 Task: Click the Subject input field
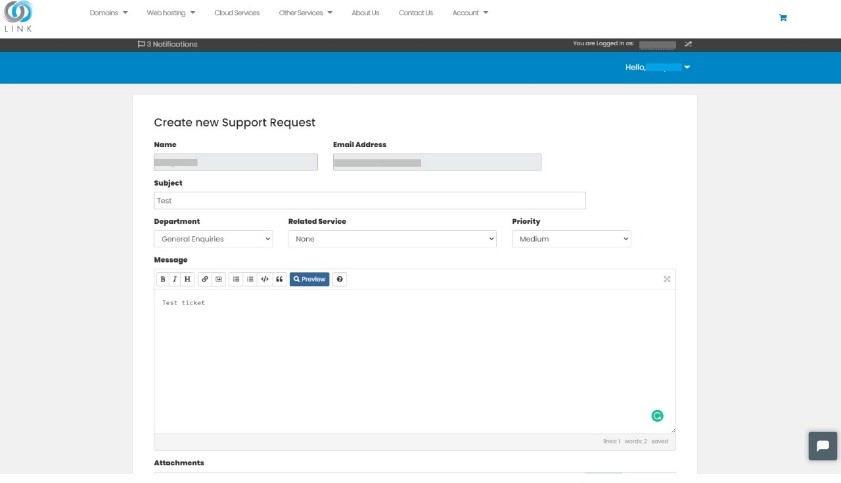(x=369, y=201)
